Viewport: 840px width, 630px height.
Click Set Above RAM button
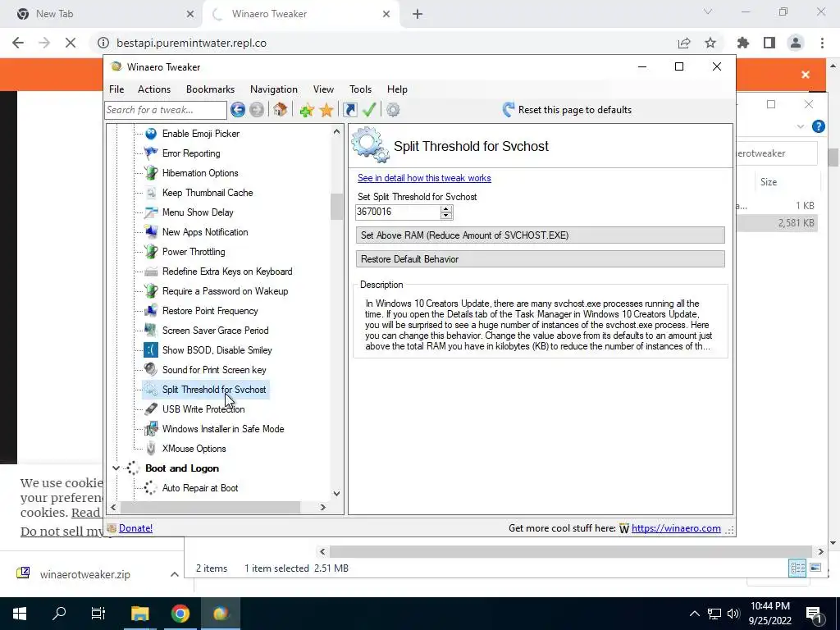[540, 235]
